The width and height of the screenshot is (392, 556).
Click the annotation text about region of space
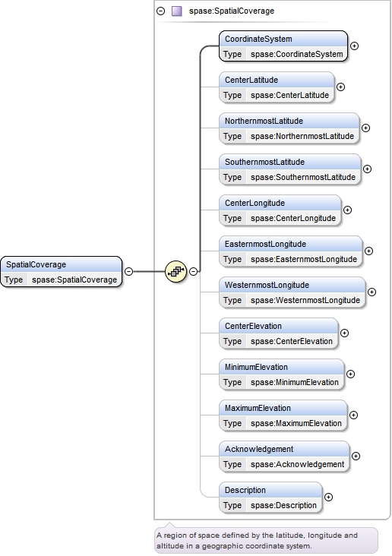point(258,540)
